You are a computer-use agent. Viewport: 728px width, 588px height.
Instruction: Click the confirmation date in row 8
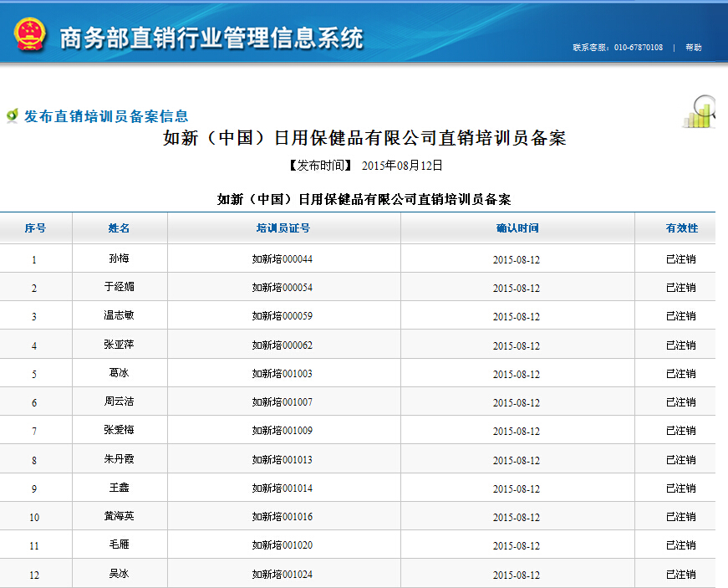pos(516,461)
